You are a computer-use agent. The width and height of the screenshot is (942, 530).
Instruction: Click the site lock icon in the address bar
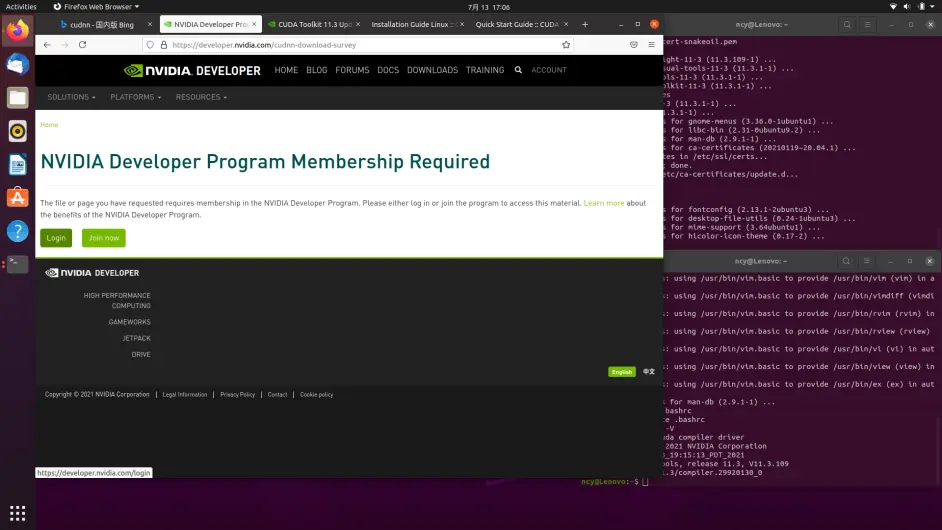pos(163,44)
